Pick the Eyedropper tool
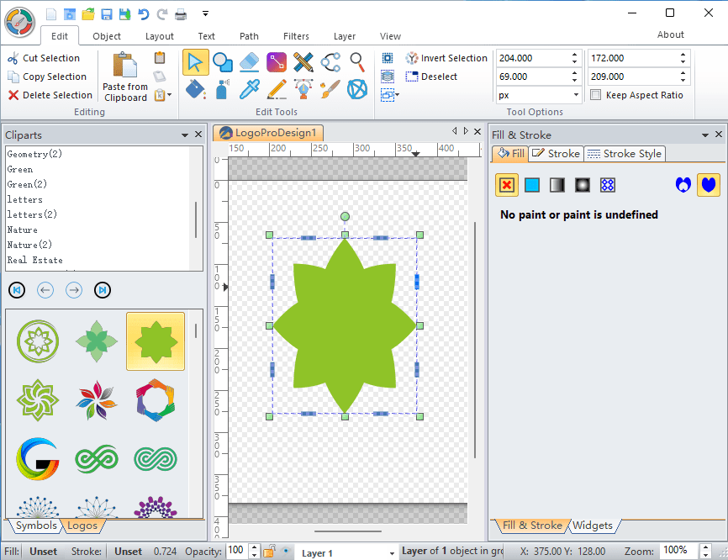The height and width of the screenshot is (560, 728). pos(251,89)
